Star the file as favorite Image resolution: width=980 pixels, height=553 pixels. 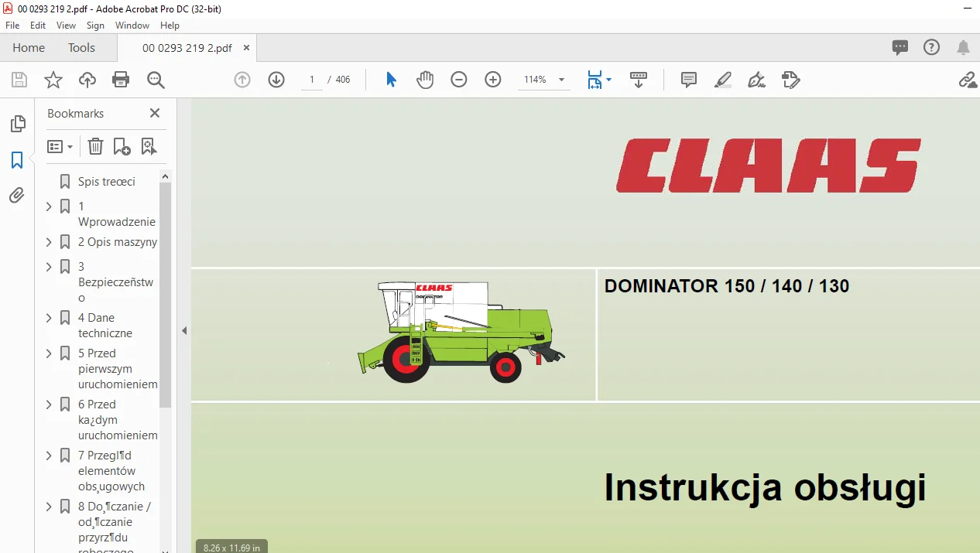pyautogui.click(x=53, y=80)
